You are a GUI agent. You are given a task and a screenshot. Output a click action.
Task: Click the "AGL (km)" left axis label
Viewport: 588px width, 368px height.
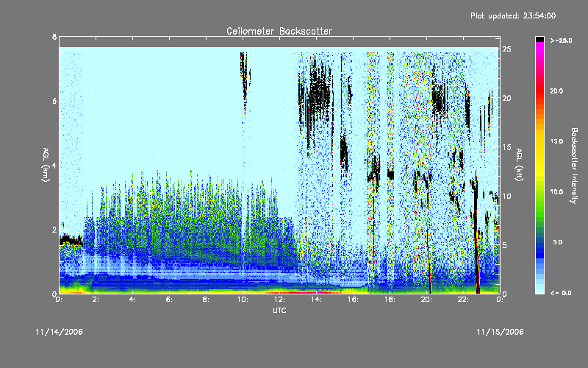(46, 165)
